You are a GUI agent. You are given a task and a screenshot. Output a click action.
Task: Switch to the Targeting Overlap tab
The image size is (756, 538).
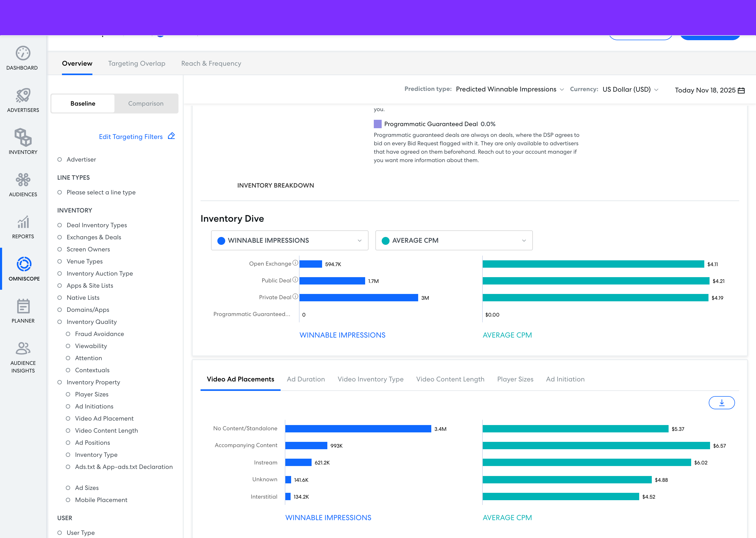pyautogui.click(x=136, y=64)
